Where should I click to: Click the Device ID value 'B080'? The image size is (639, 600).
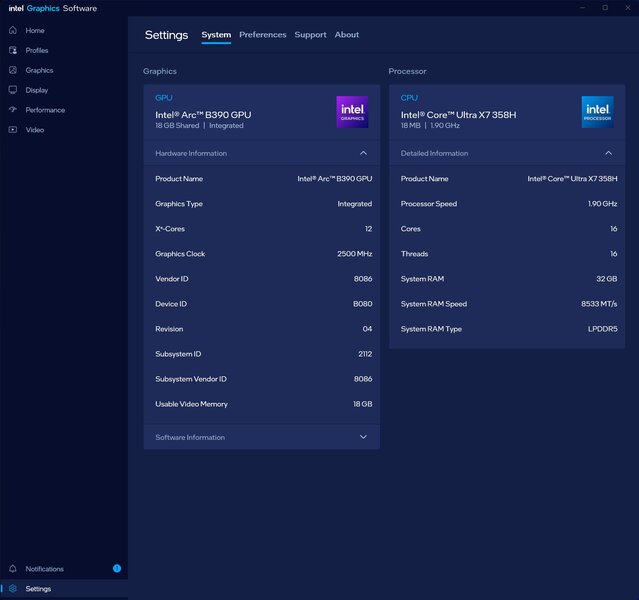click(362, 304)
